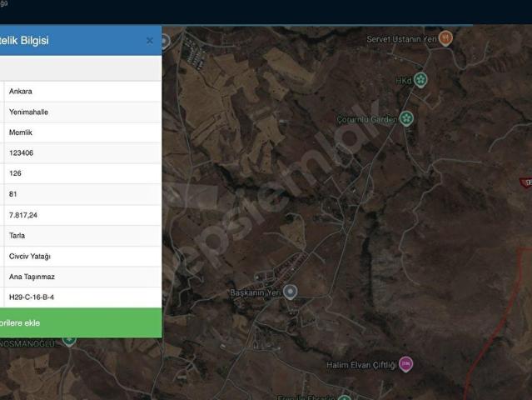Click the Tarla land type row
The width and height of the screenshot is (532, 400).
(82, 236)
